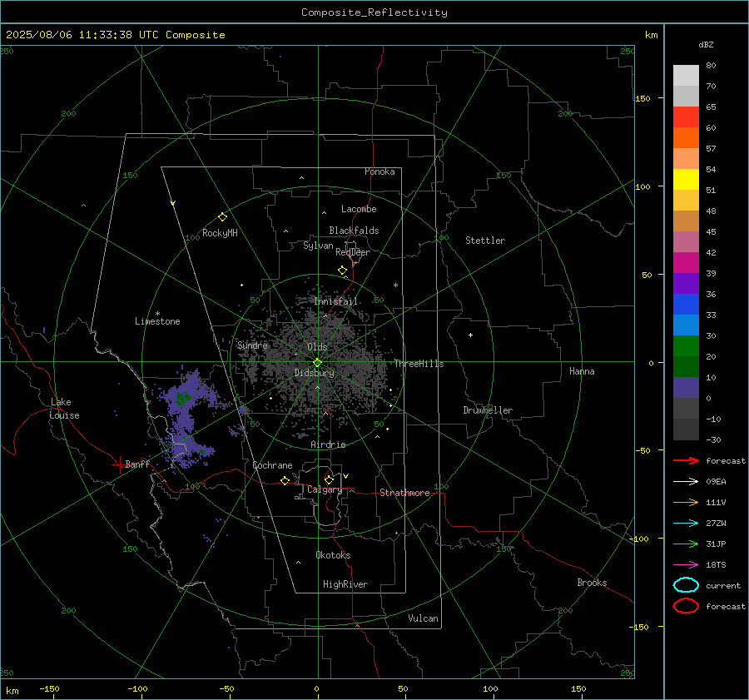Click the Sylvan label
The width and height of the screenshot is (749, 700).
(x=318, y=246)
